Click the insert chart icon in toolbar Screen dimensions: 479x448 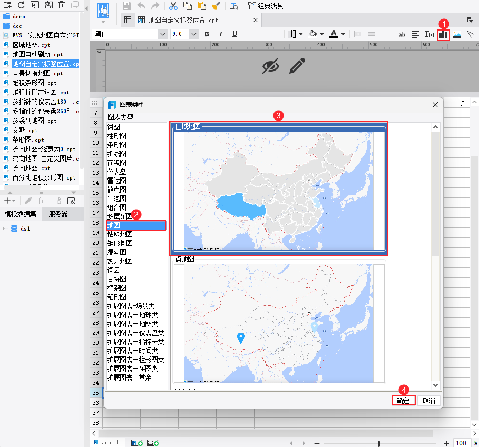[443, 35]
